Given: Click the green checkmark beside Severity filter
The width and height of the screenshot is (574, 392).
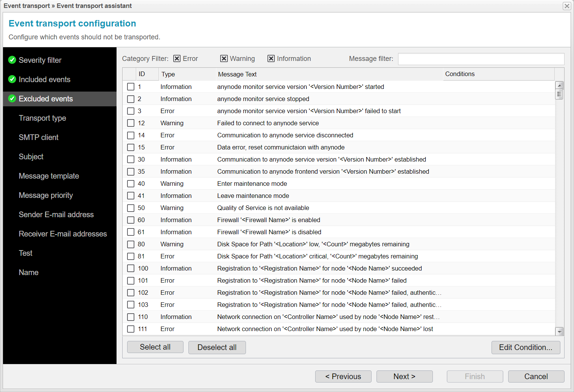Looking at the screenshot, I should click(12, 60).
